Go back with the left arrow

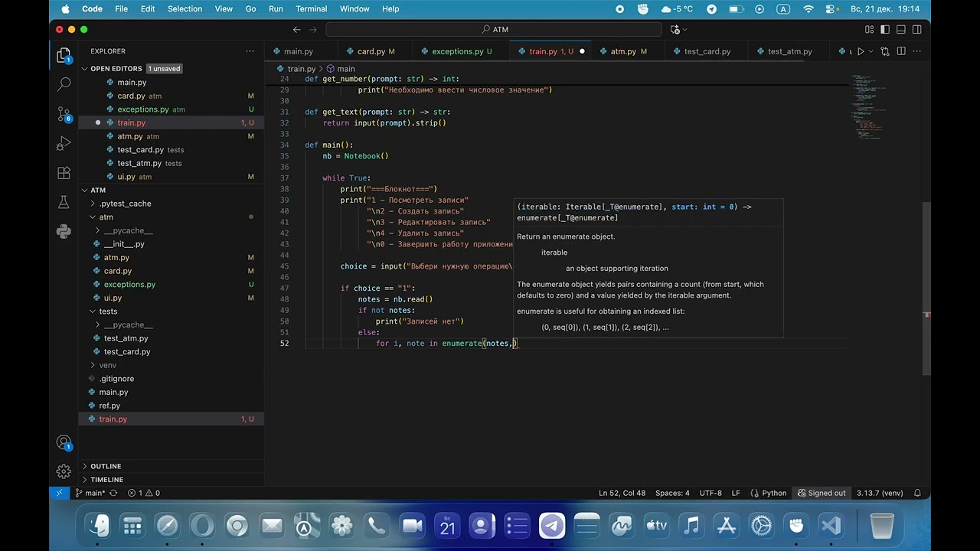coord(297,30)
